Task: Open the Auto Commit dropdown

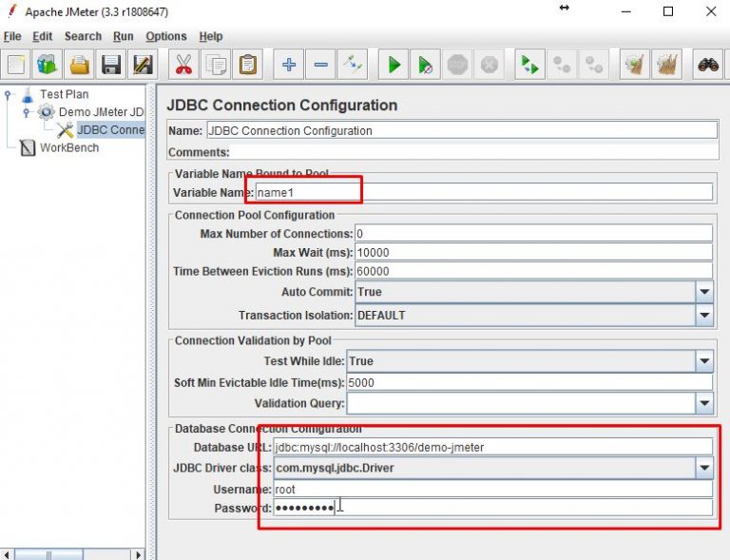Action: point(703,292)
